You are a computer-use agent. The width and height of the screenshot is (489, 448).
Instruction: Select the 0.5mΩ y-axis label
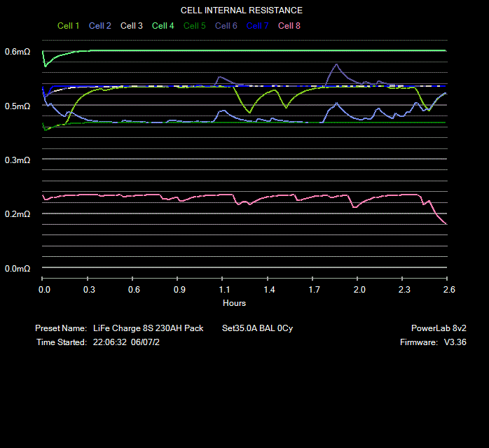coord(18,106)
